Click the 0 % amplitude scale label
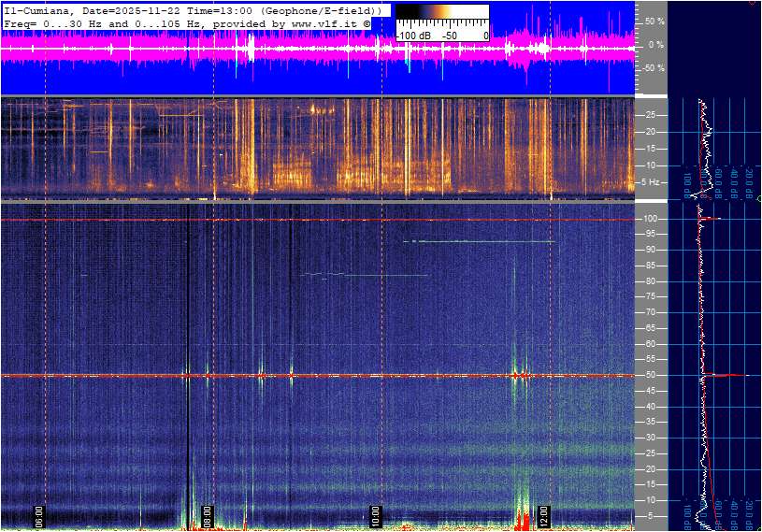The height and width of the screenshot is (532, 762). 657,44
